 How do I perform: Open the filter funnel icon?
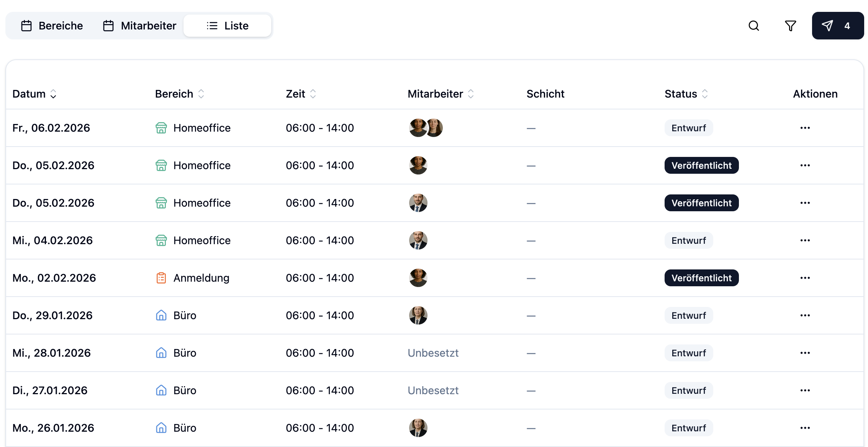coord(790,26)
